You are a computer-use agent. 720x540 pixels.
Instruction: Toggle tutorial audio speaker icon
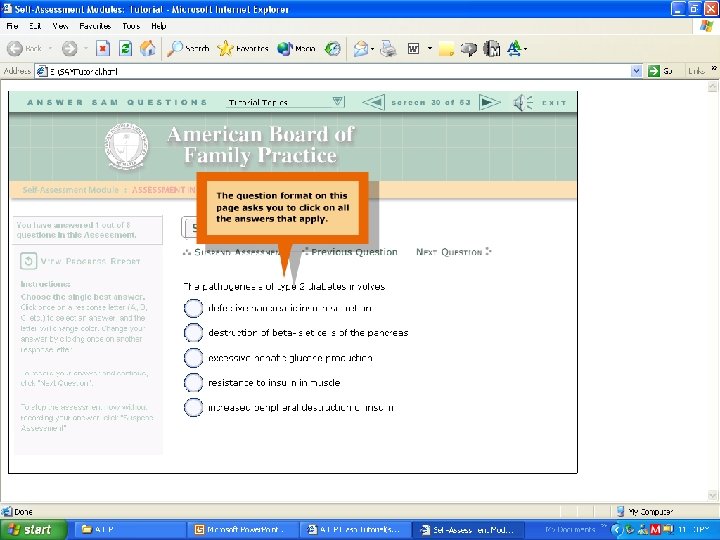(x=523, y=102)
